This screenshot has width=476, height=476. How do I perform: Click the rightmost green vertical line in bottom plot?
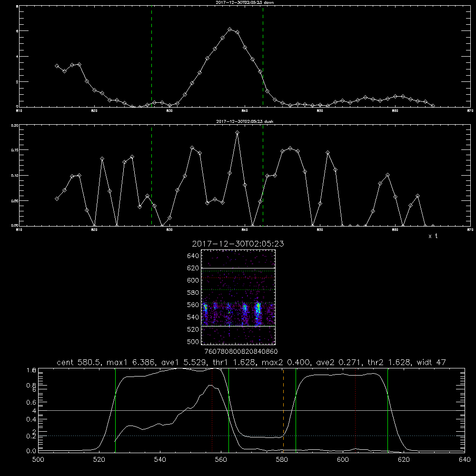tap(387, 410)
